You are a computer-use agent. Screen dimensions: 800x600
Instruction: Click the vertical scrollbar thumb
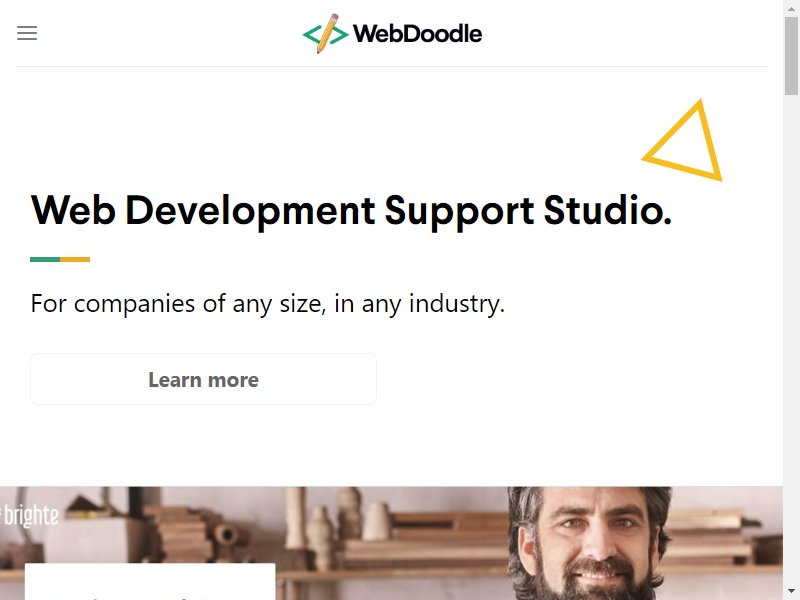tap(791, 55)
